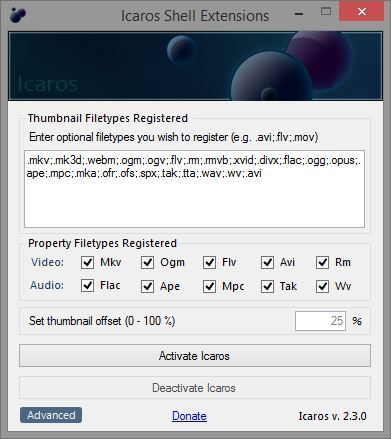Click the Deactivate Icaros button

195,388
